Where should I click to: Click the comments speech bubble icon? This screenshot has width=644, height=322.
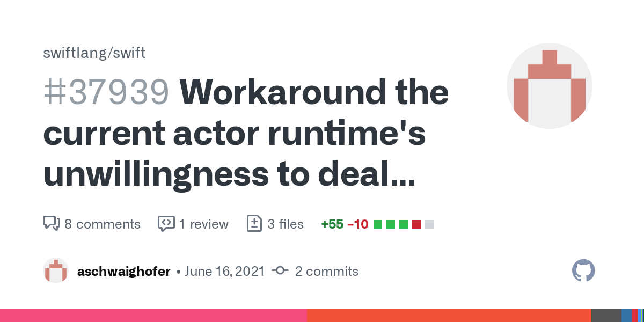click(x=51, y=223)
